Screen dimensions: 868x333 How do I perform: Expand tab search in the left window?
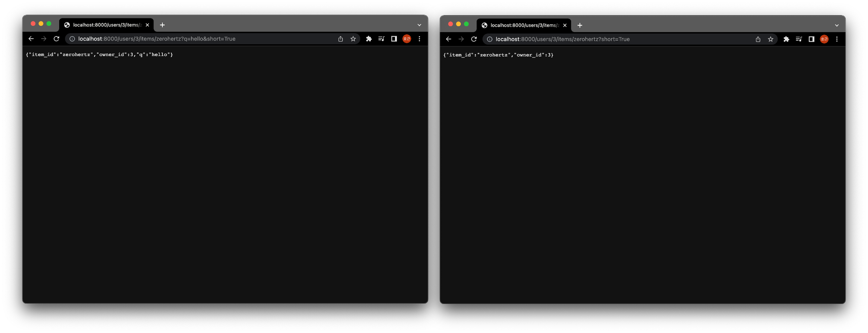click(x=419, y=25)
